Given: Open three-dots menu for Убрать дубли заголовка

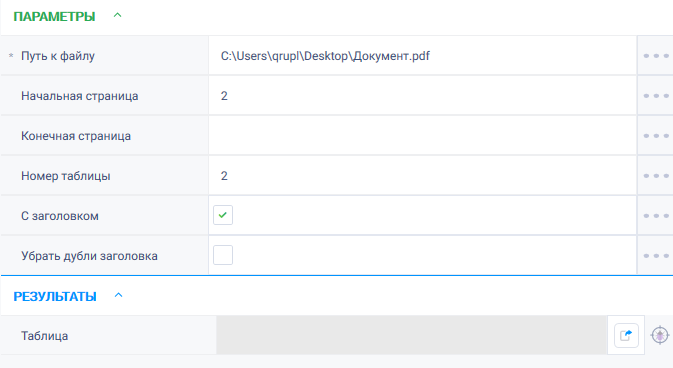Looking at the screenshot, I should click(x=656, y=255).
